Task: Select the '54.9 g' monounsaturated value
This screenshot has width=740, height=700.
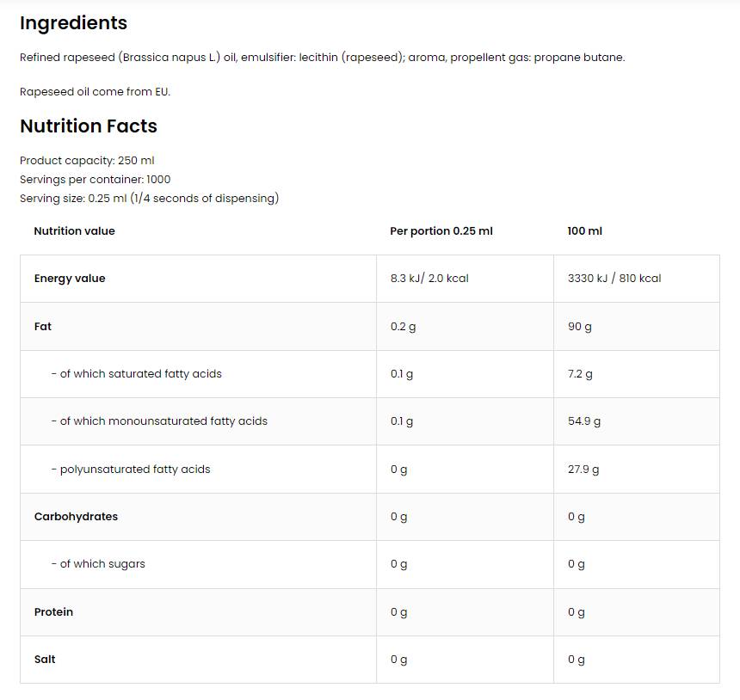Action: [584, 421]
